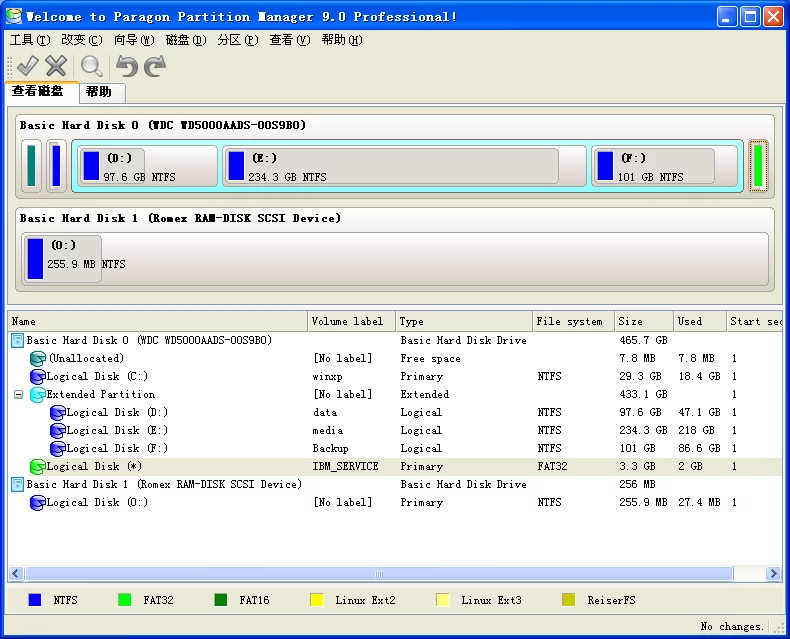The width and height of the screenshot is (790, 639).
Task: Click the Unallocated row's disk icon
Action: click(x=38, y=358)
